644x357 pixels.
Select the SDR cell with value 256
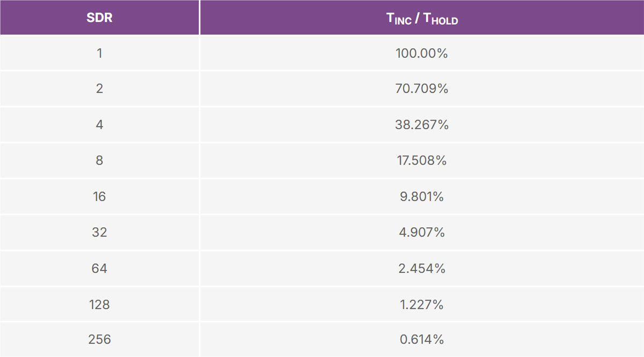tap(99, 339)
